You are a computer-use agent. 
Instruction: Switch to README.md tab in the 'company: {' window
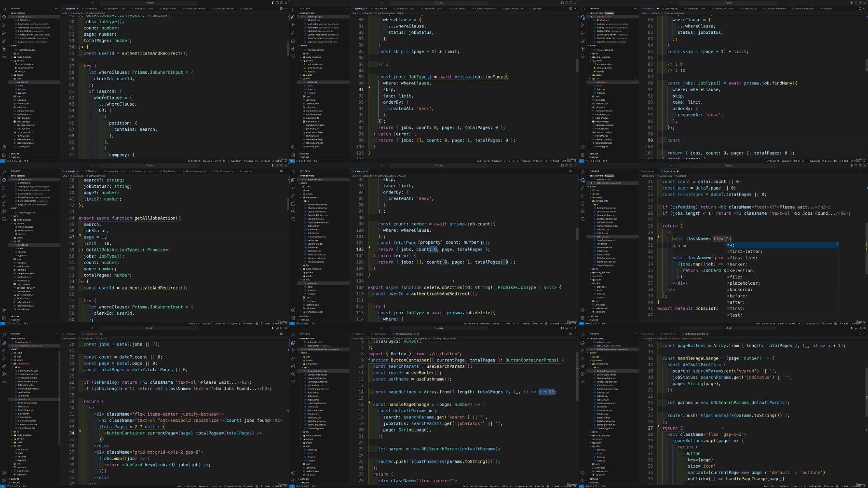(x=91, y=8)
